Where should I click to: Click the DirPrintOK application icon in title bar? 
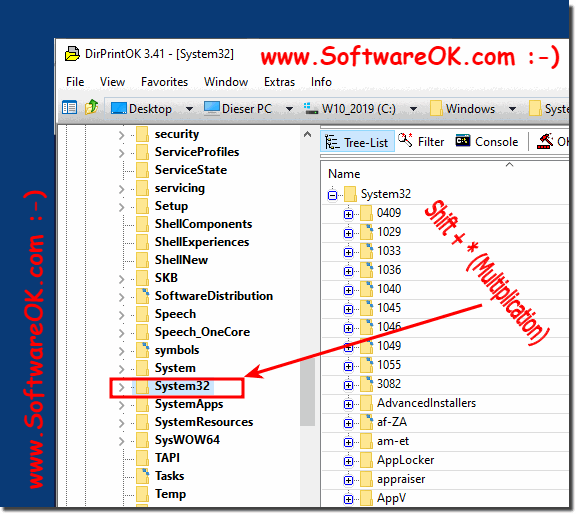[72, 54]
